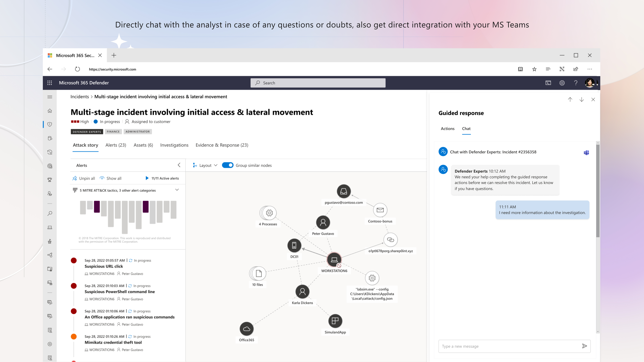Open Incidents shield icon in sidebar
The width and height of the screenshot is (644, 362).
click(x=50, y=124)
